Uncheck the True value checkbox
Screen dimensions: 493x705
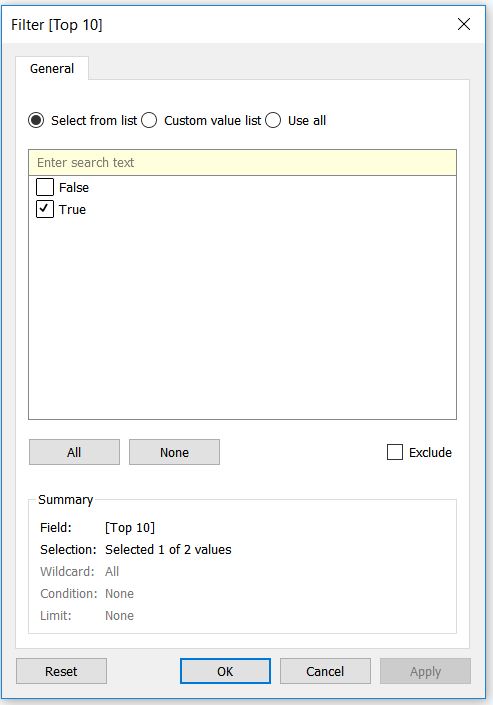coord(45,209)
